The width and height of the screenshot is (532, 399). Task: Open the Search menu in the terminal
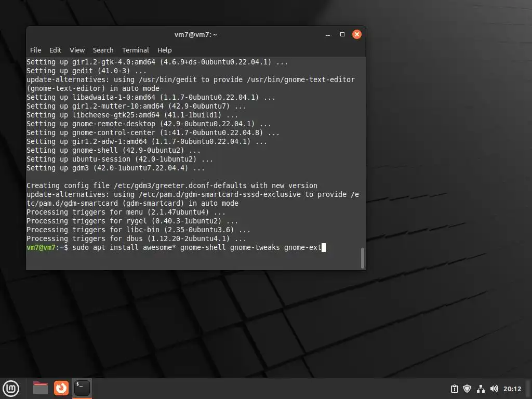103,50
